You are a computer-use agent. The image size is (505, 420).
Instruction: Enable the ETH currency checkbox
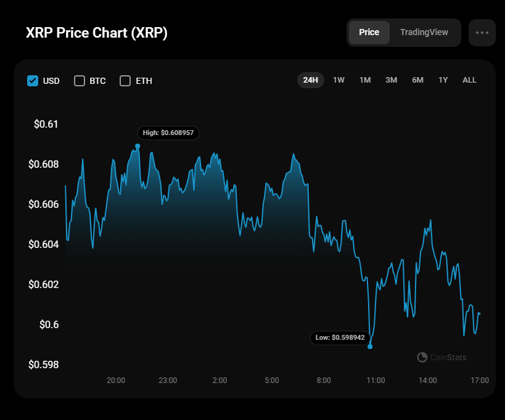[x=125, y=81]
